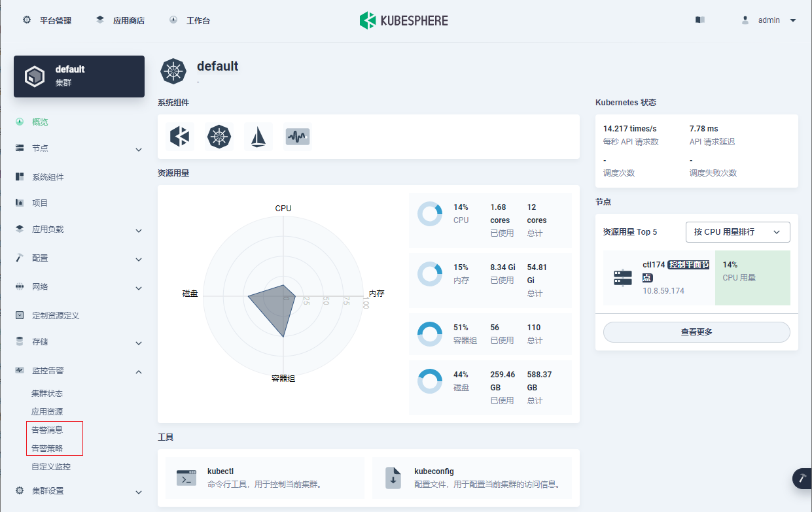Image resolution: width=812 pixels, height=512 pixels.
Task: Click the 10.8.59.174 node IP address
Action: (x=663, y=291)
